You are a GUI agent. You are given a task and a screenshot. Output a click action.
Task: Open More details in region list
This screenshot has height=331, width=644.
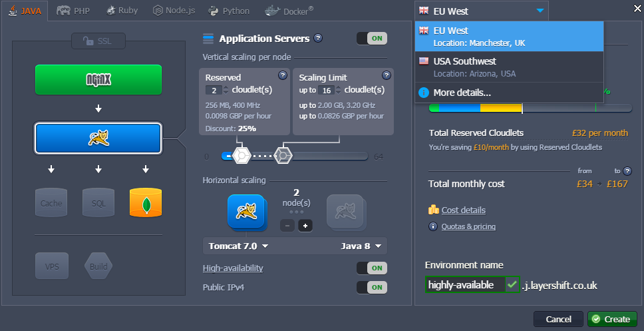pos(510,93)
